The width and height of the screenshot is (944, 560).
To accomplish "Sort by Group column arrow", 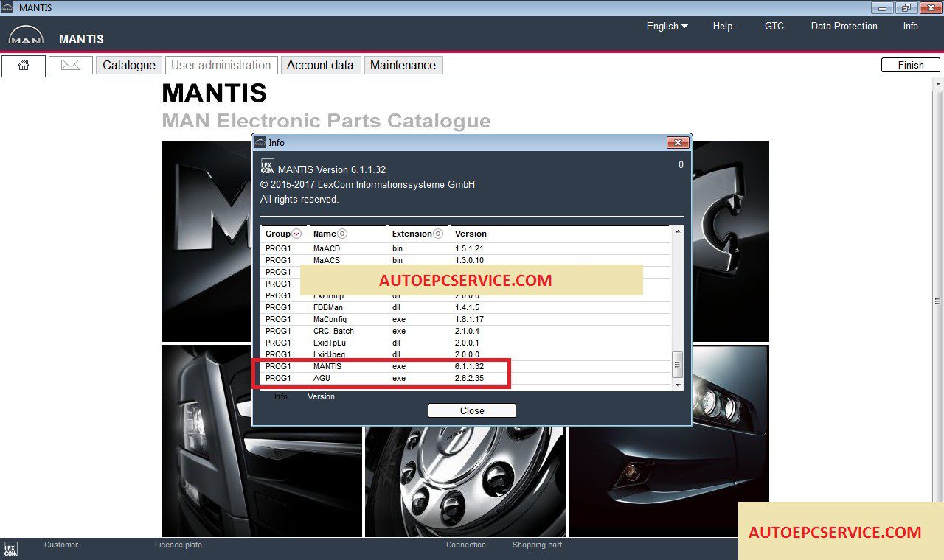I will [296, 234].
